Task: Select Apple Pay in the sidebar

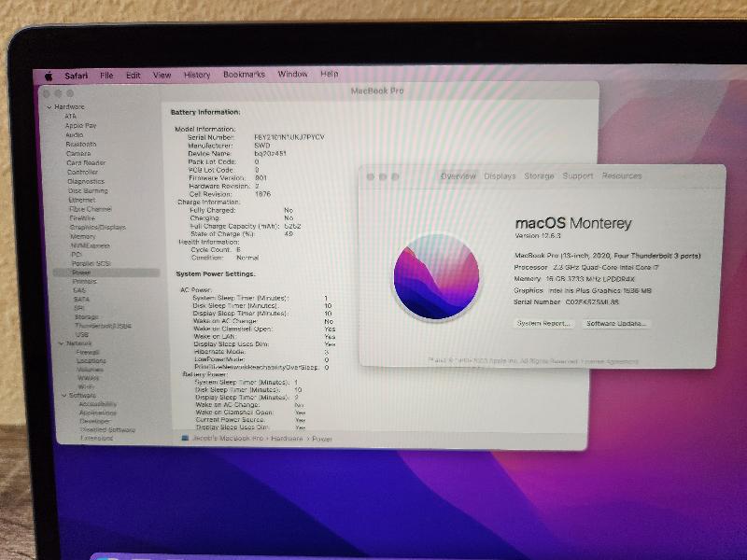Action: (80, 126)
